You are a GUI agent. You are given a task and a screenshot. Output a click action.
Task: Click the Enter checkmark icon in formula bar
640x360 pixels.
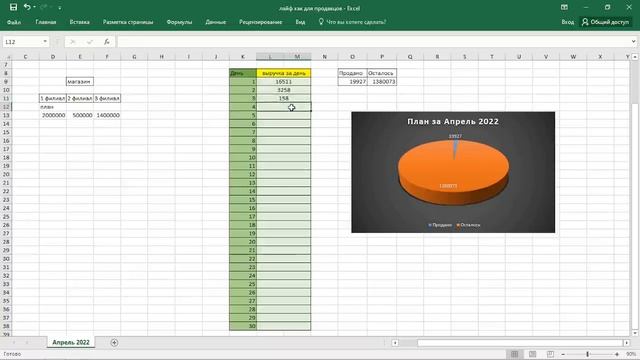[89, 42]
